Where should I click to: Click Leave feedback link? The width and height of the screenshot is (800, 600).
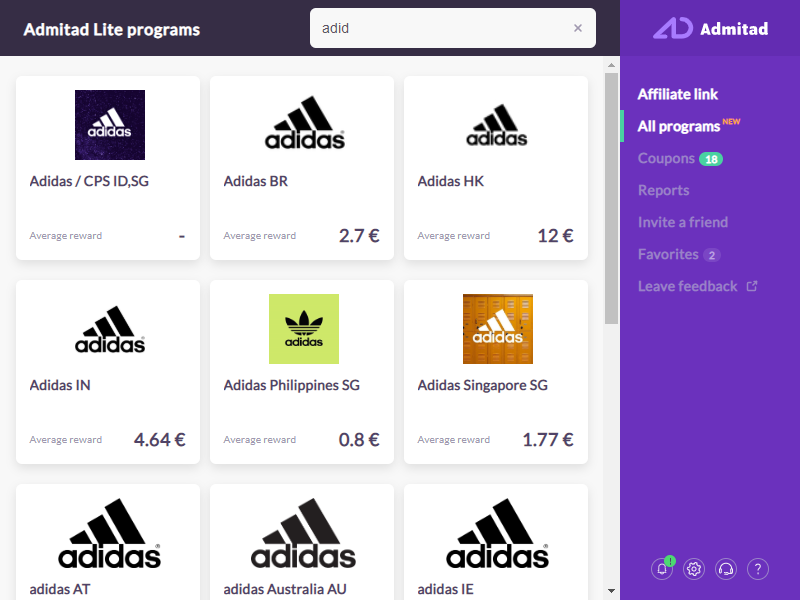687,286
